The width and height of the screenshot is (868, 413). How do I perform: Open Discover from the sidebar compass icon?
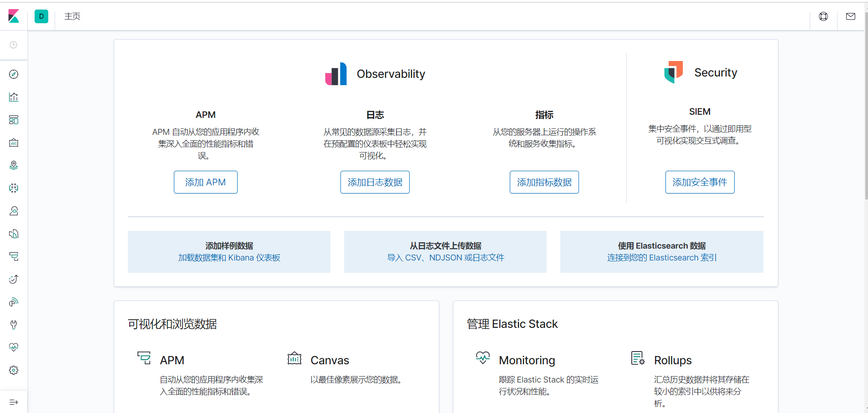(14, 74)
